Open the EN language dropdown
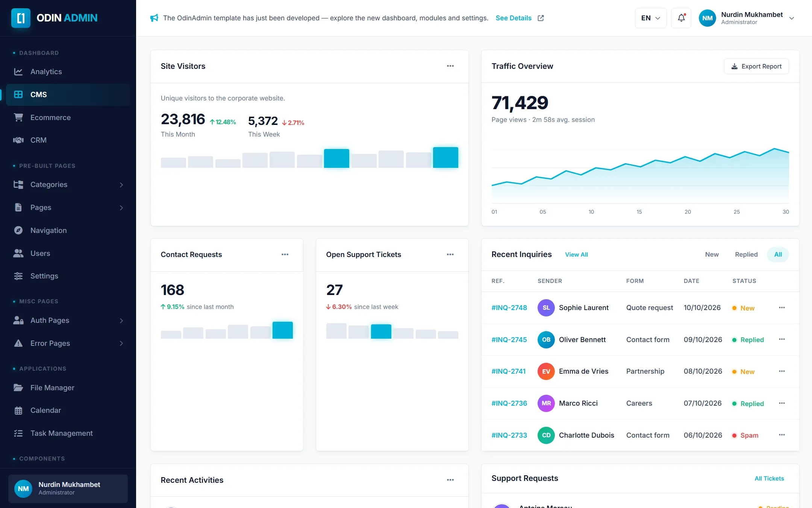Image resolution: width=812 pixels, height=508 pixels. click(x=651, y=18)
